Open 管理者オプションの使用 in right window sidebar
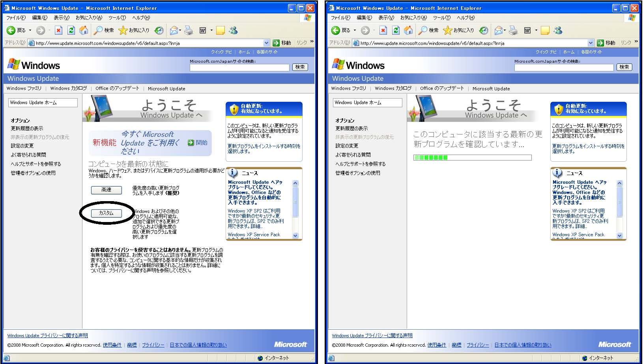643x364 pixels. [x=358, y=173]
